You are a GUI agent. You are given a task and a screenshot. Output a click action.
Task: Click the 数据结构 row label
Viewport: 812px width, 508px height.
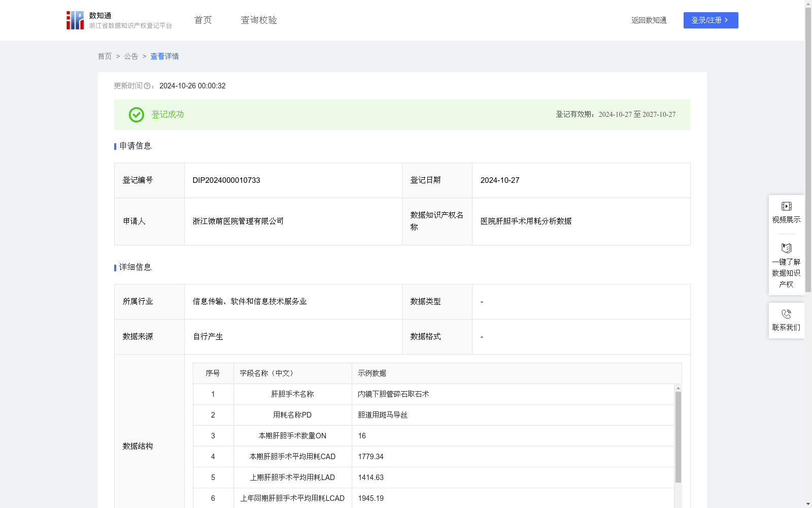(138, 447)
